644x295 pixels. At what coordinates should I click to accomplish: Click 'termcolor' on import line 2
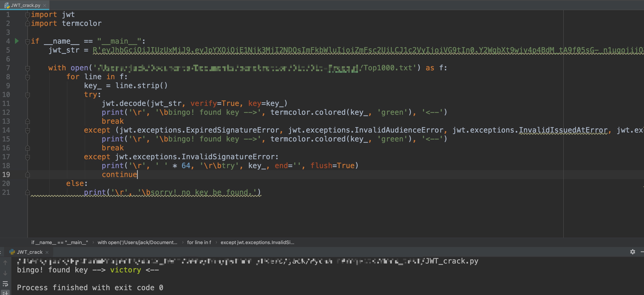point(82,23)
